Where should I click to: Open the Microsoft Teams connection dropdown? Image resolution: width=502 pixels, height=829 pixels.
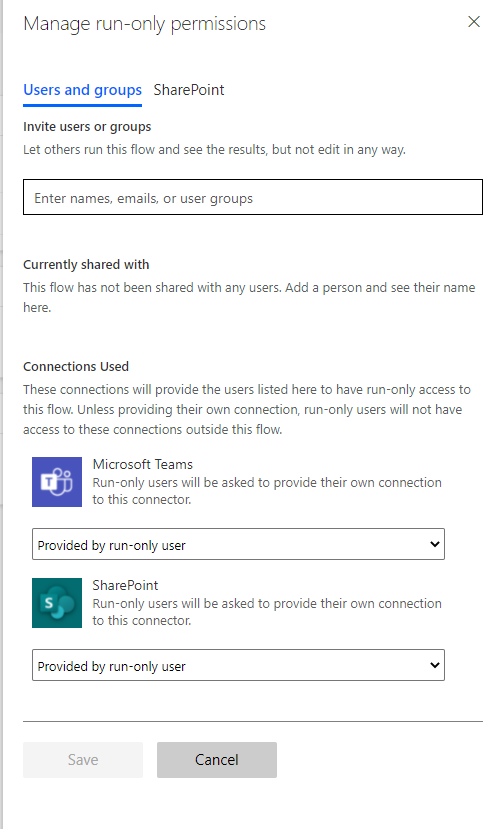point(238,544)
